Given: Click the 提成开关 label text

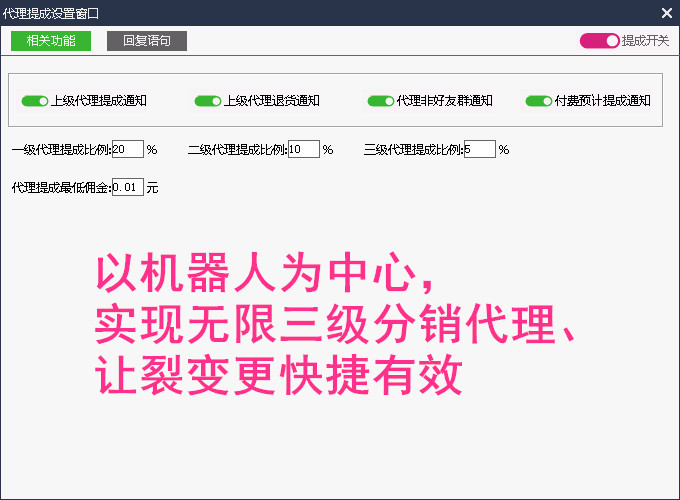Looking at the screenshot, I should click(645, 41).
